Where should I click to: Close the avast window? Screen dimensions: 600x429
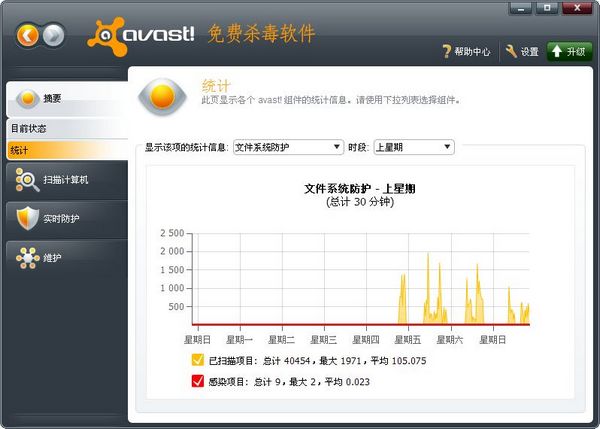(577, 8)
